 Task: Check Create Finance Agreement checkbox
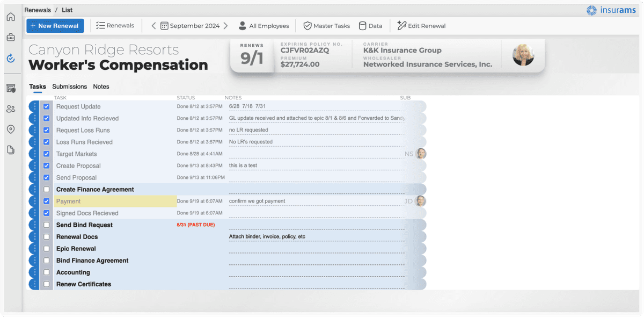pos(47,189)
